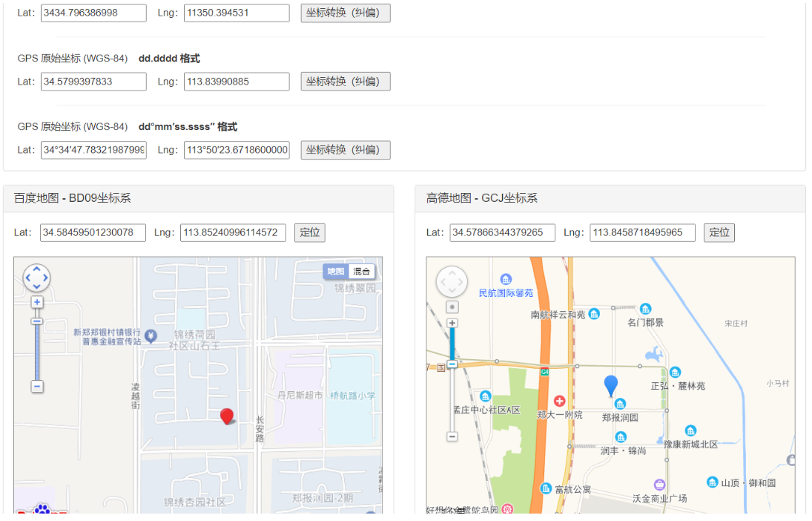
Task: Zoom in on the Baidu map
Action: tap(37, 302)
